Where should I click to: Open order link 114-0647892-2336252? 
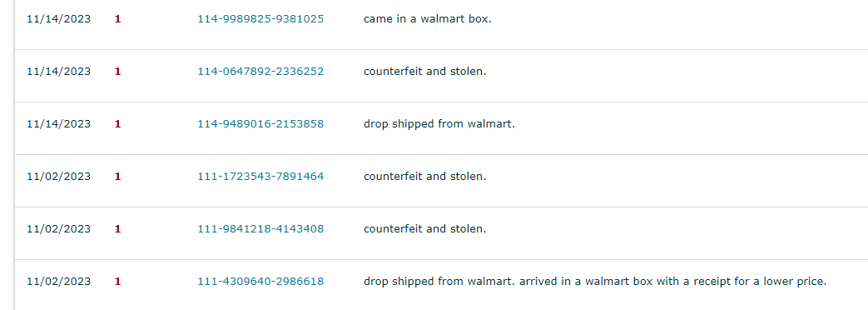[260, 72]
